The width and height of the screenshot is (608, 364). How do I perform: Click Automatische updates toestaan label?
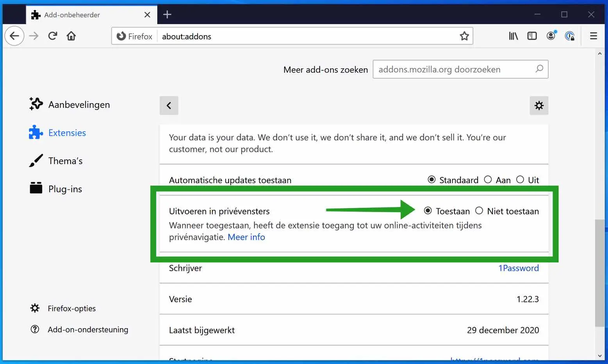[x=230, y=180]
